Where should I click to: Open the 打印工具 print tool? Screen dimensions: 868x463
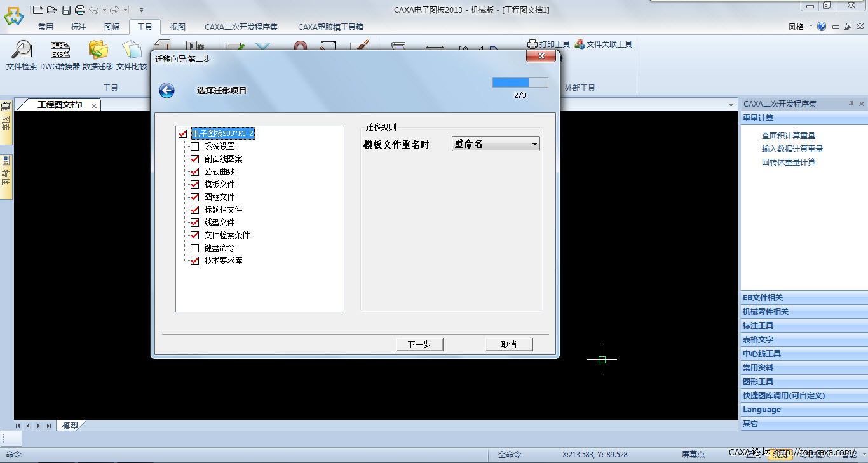tap(549, 44)
